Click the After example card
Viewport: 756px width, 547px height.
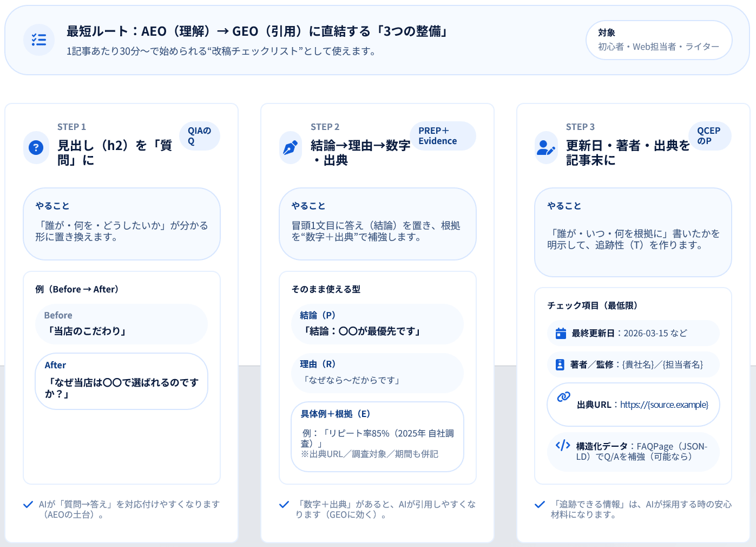(x=121, y=381)
